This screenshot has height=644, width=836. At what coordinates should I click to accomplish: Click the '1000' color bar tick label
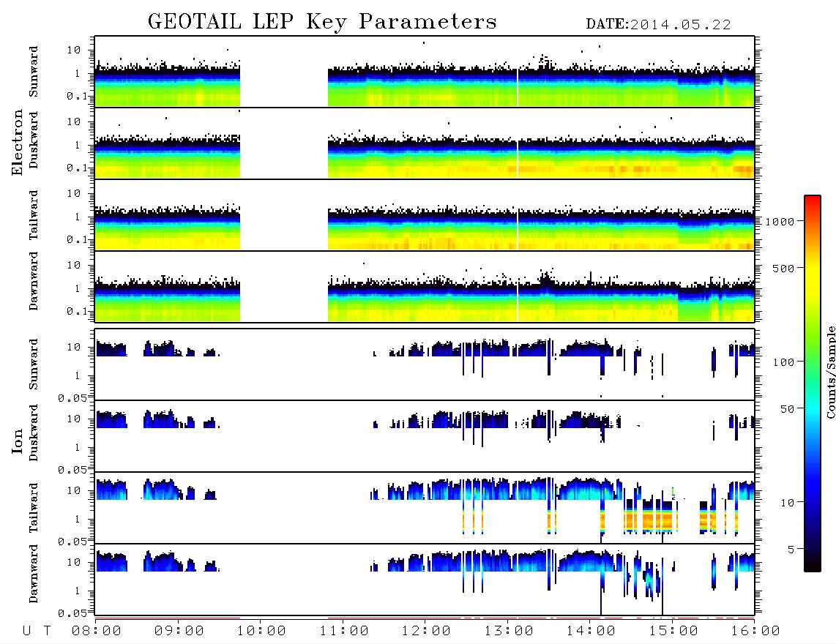(780, 221)
